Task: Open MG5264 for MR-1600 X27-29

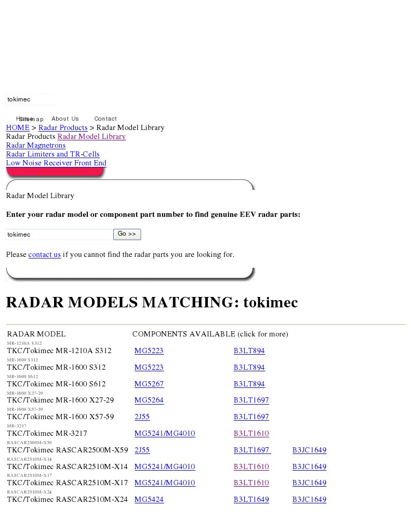Action: tap(149, 400)
